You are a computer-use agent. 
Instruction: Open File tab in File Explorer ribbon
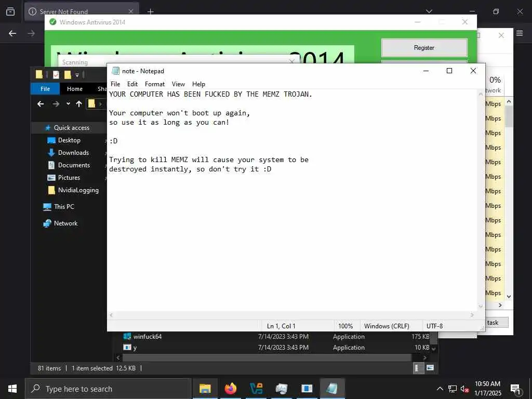(x=45, y=89)
